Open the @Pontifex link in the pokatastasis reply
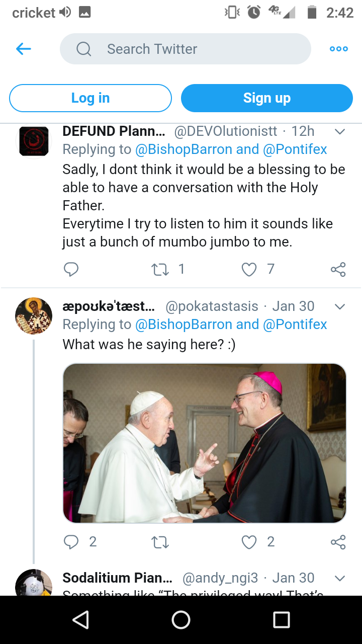 [295, 325]
